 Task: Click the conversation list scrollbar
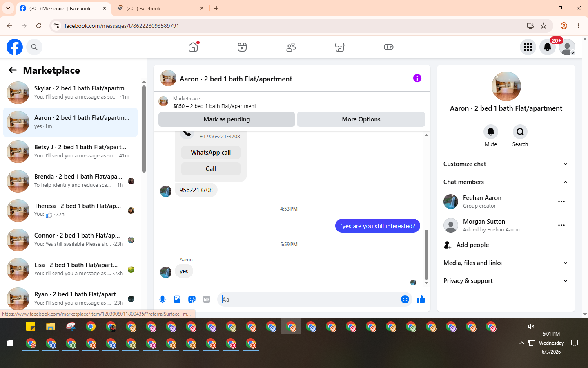pyautogui.click(x=144, y=129)
